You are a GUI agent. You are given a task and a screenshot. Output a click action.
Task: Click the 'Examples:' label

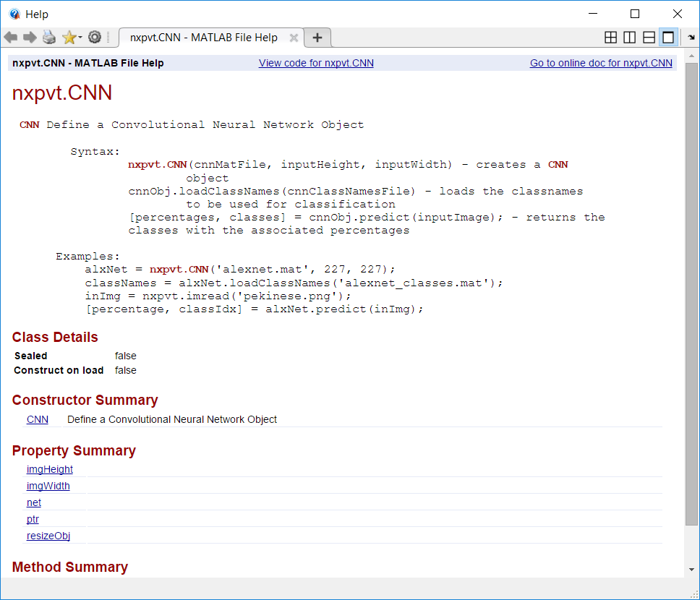[88, 257]
